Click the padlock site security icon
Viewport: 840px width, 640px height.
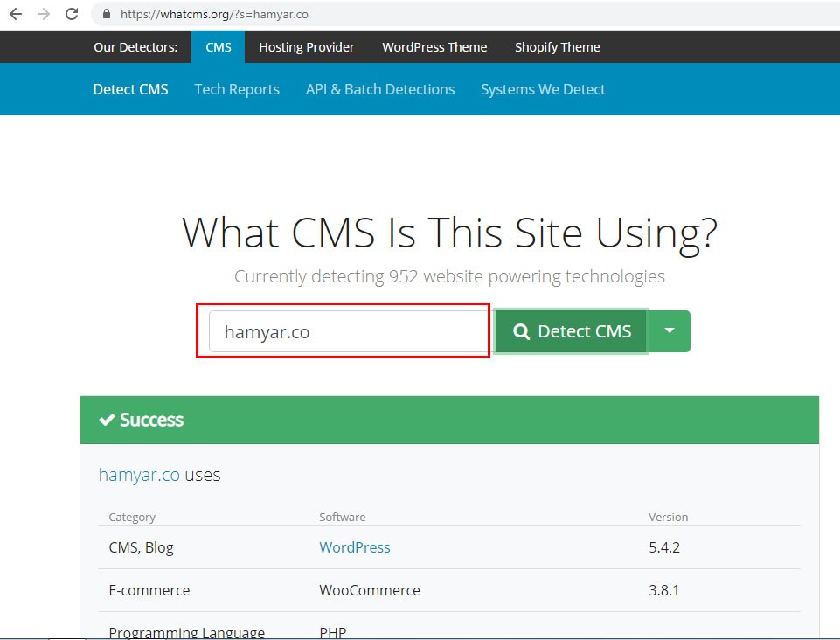pyautogui.click(x=107, y=14)
